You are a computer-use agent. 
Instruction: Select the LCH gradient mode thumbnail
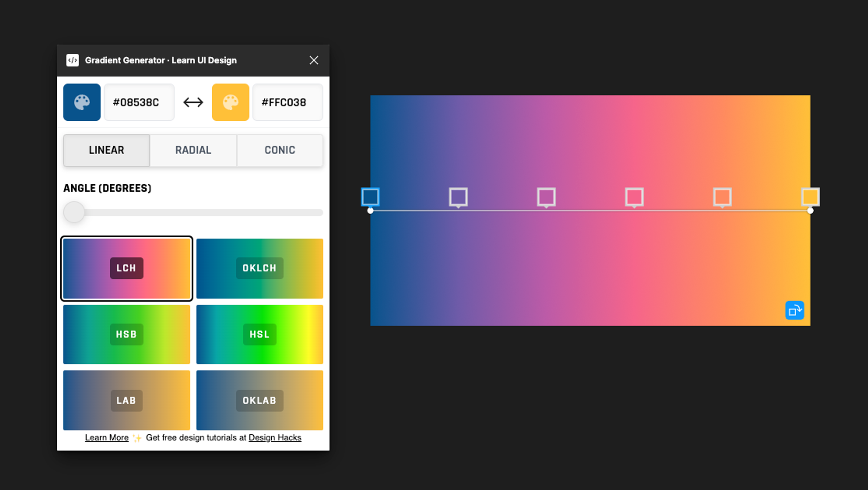tap(126, 268)
